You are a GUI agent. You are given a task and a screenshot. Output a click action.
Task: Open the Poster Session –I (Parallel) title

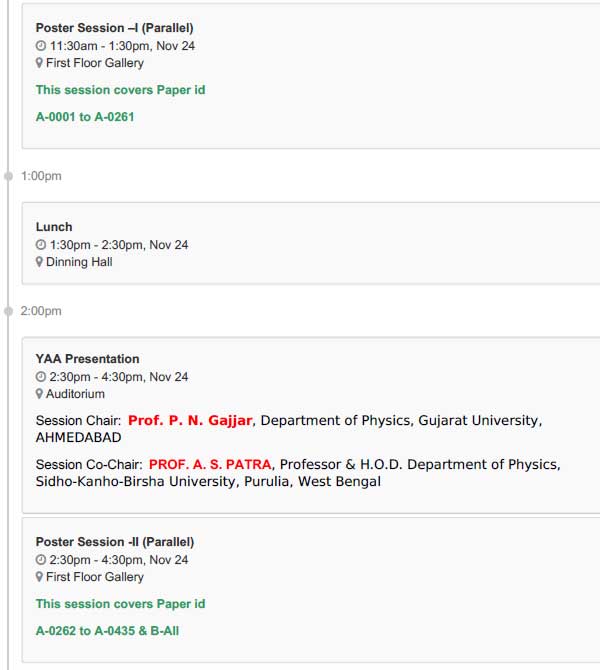click(115, 28)
